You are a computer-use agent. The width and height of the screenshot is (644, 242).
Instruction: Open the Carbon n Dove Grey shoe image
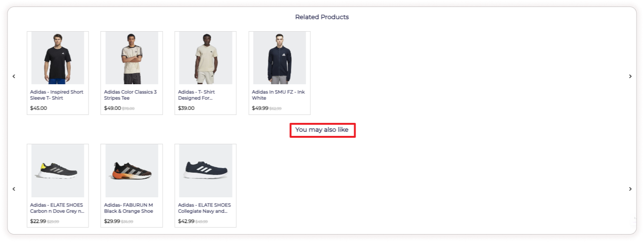pyautogui.click(x=57, y=171)
